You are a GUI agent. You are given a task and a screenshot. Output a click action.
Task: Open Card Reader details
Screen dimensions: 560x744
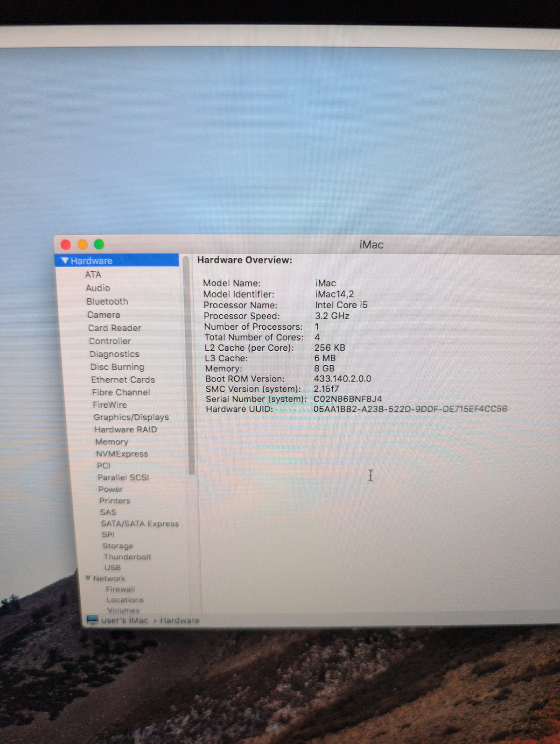point(115,328)
